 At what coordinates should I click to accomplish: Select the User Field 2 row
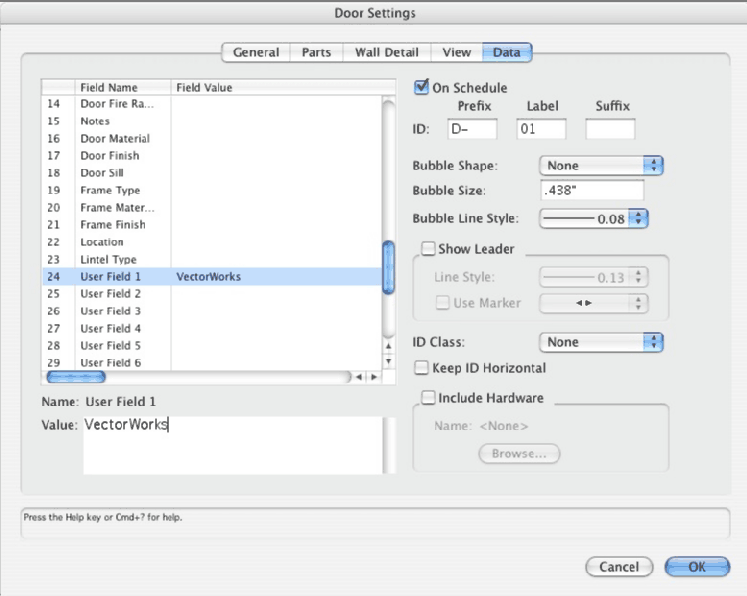(x=111, y=294)
